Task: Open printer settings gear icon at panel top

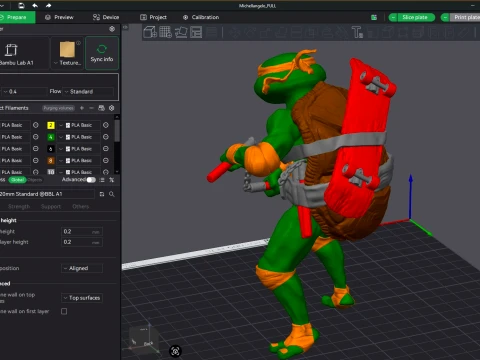Action: (x=112, y=29)
